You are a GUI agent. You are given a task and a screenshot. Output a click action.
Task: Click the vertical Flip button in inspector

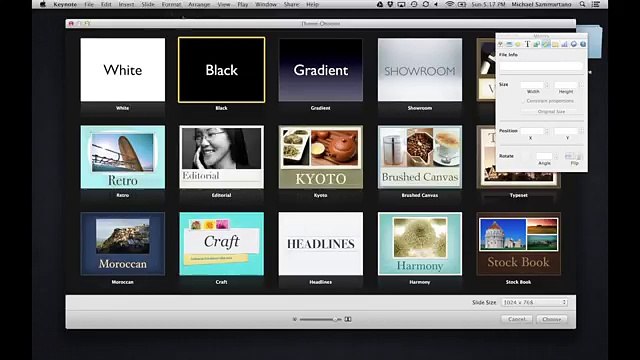coord(578,156)
